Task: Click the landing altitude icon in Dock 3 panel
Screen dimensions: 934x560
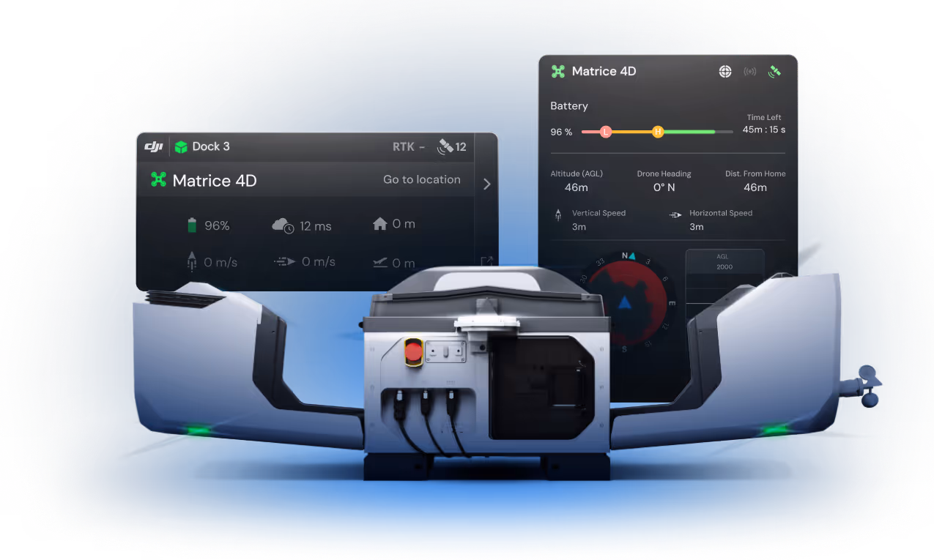Action: tap(379, 262)
